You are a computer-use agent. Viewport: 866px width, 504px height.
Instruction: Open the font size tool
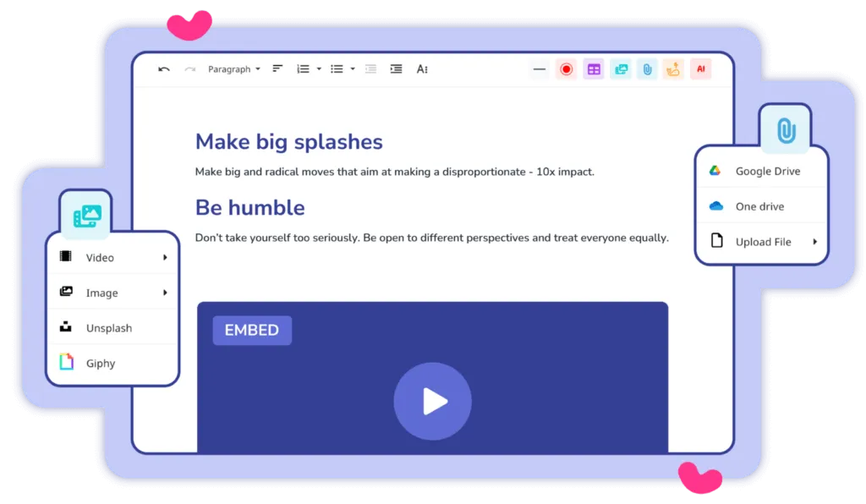pyautogui.click(x=422, y=69)
